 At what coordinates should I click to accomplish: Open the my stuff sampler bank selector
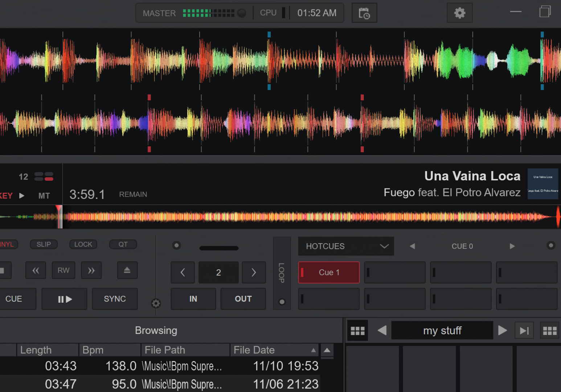(442, 331)
